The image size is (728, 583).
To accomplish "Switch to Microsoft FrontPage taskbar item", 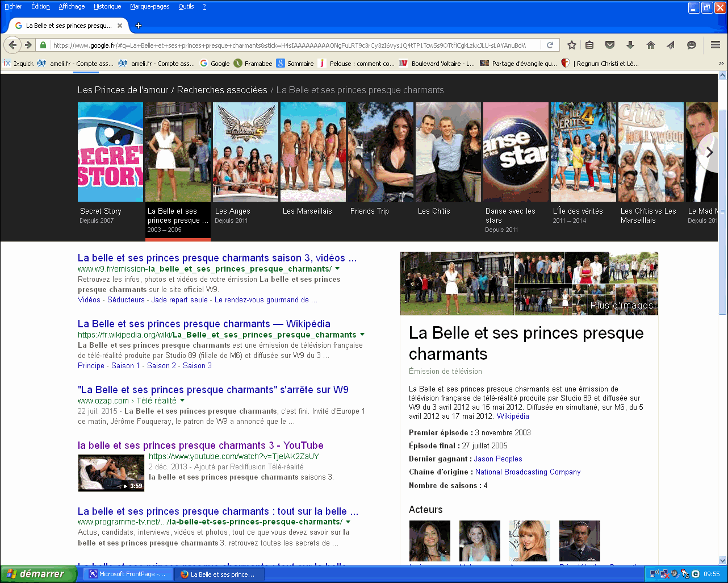I will [x=127, y=574].
